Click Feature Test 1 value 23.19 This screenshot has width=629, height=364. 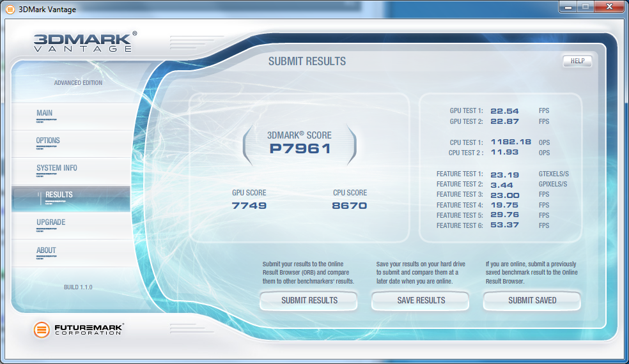(x=504, y=175)
